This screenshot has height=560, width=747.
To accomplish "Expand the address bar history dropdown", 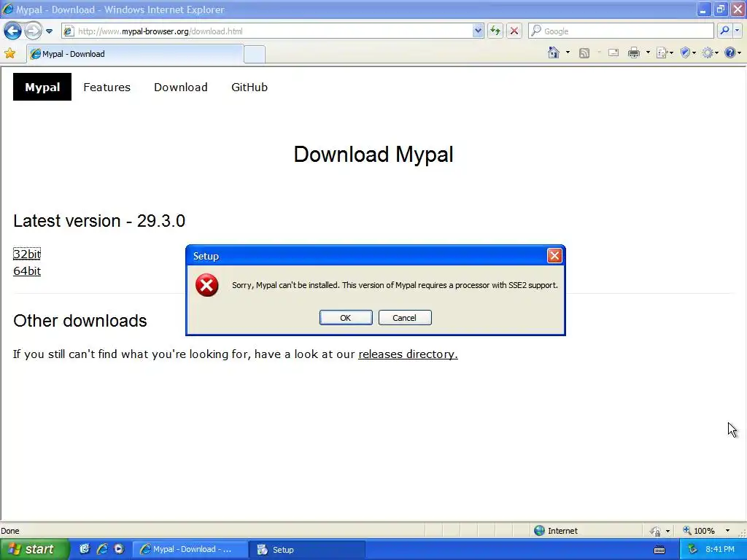I will pos(478,31).
